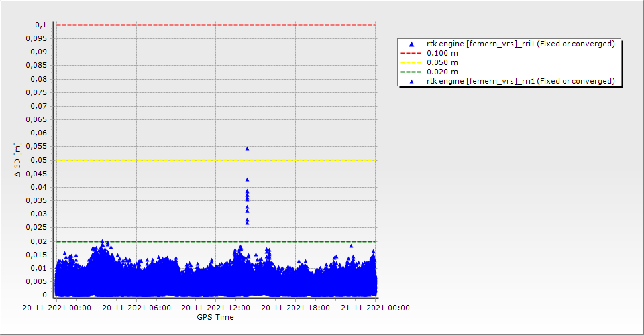The height and width of the screenshot is (335, 644).
Task: Click highest outlier point above yellow line
Action: tap(247, 149)
